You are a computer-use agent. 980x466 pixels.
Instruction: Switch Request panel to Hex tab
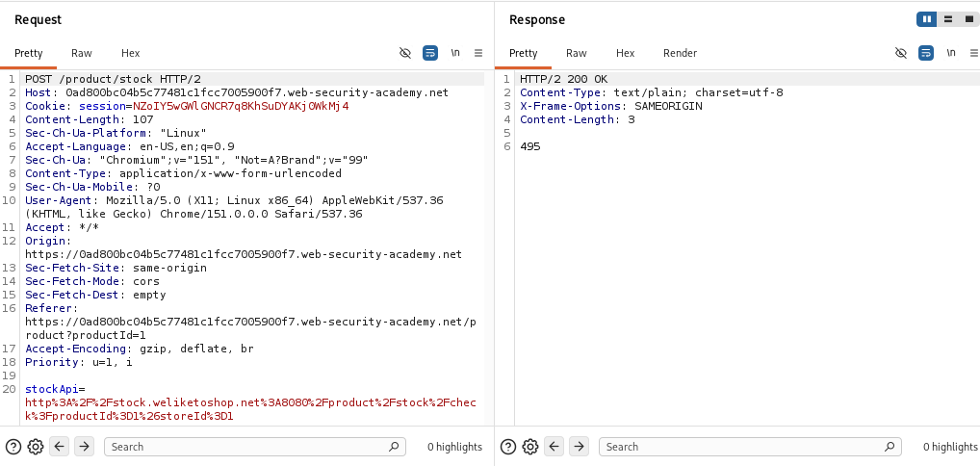click(131, 53)
